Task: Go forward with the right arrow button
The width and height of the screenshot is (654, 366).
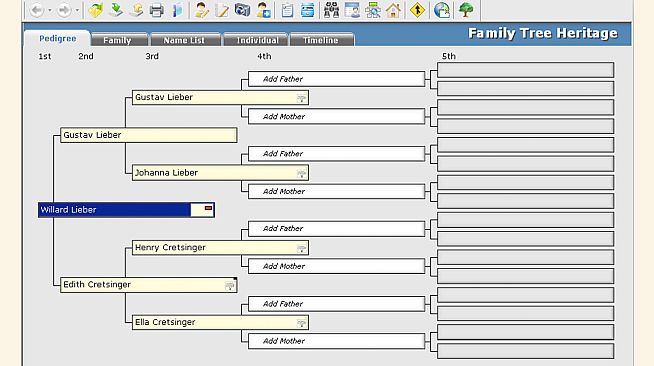Action: pyautogui.click(x=64, y=10)
